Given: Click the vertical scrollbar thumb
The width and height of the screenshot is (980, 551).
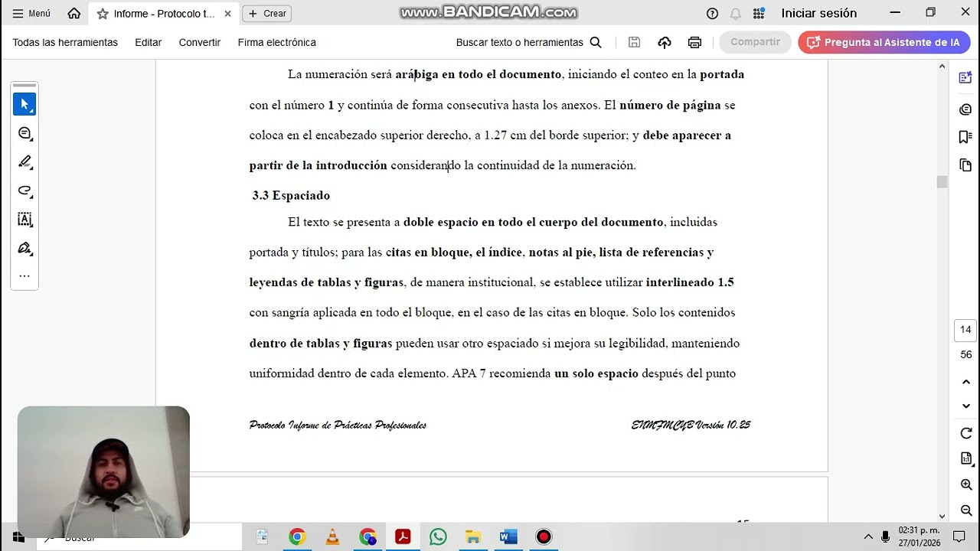Looking at the screenshot, I should click(x=942, y=181).
